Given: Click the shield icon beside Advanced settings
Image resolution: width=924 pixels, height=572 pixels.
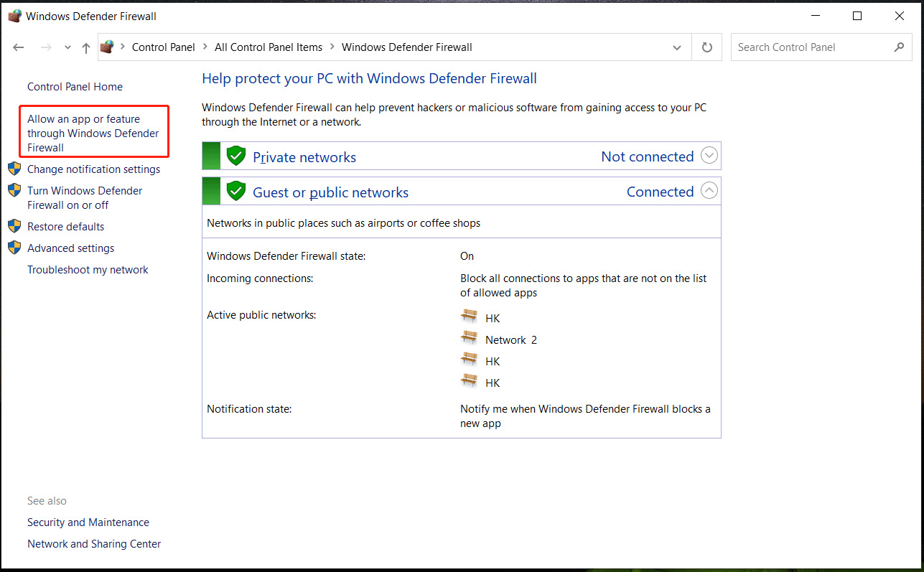Looking at the screenshot, I should pyautogui.click(x=14, y=248).
